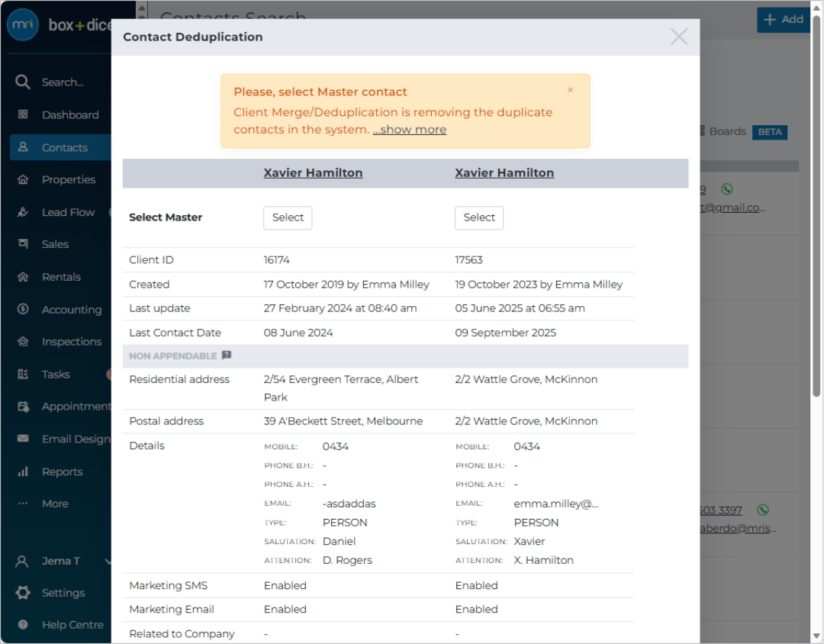This screenshot has width=824, height=644.
Task: Click the -asdaddas email value
Action: click(349, 504)
